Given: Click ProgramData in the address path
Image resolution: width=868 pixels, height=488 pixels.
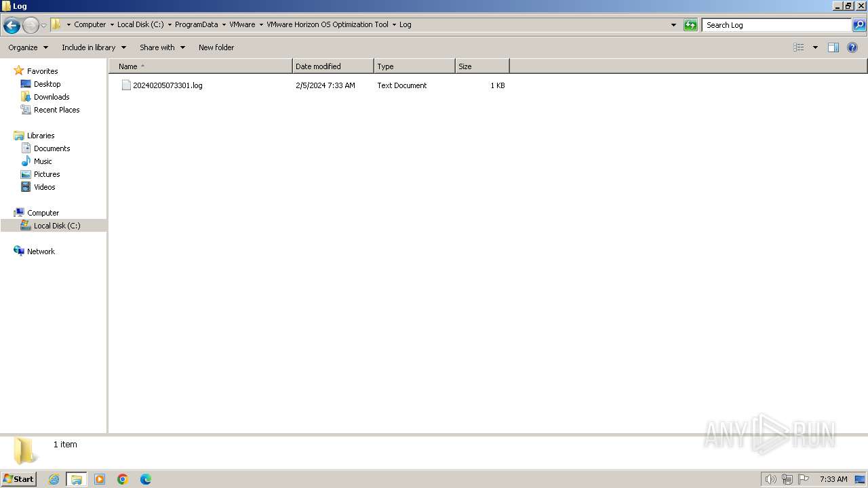Looking at the screenshot, I should tap(196, 24).
